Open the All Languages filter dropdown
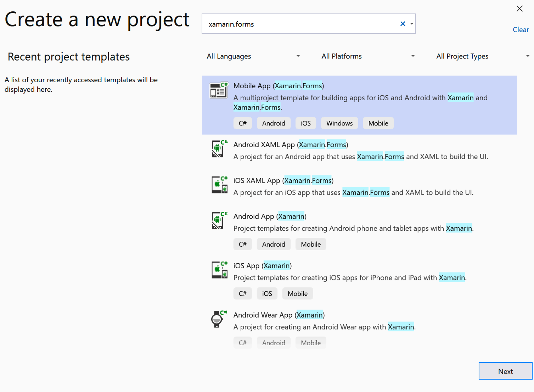This screenshot has width=534, height=392. (253, 56)
